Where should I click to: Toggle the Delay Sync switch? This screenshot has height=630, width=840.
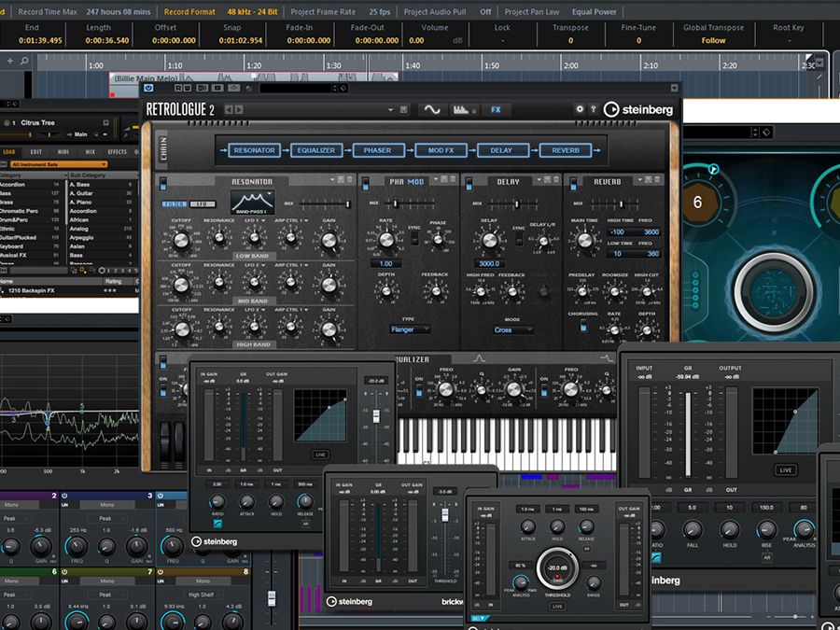click(518, 238)
